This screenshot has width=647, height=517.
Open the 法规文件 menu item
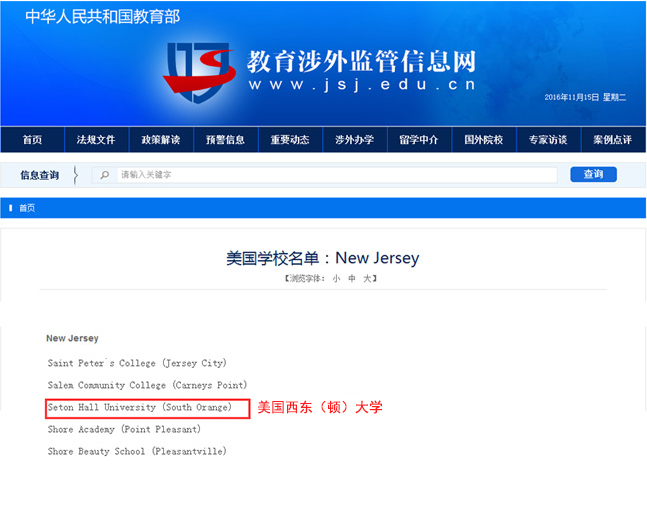tap(96, 140)
